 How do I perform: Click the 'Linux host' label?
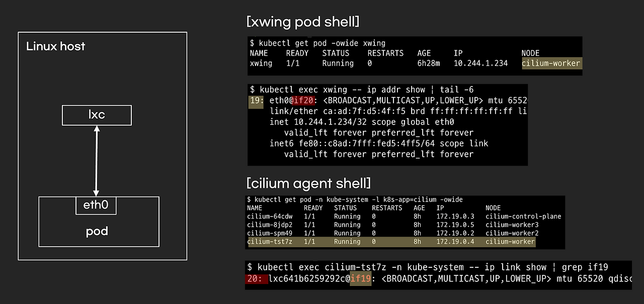pos(56,46)
